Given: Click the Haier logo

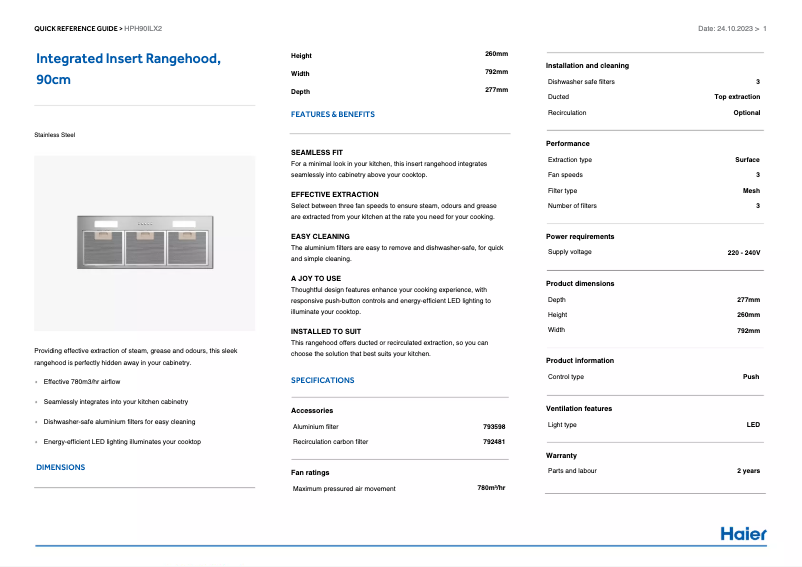Looking at the screenshot, I should 743,533.
